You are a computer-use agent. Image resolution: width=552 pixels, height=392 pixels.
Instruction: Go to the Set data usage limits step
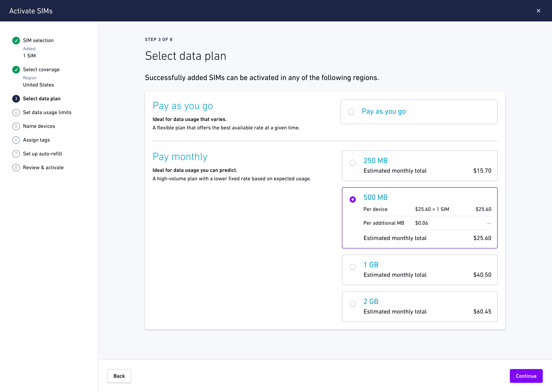coord(47,113)
